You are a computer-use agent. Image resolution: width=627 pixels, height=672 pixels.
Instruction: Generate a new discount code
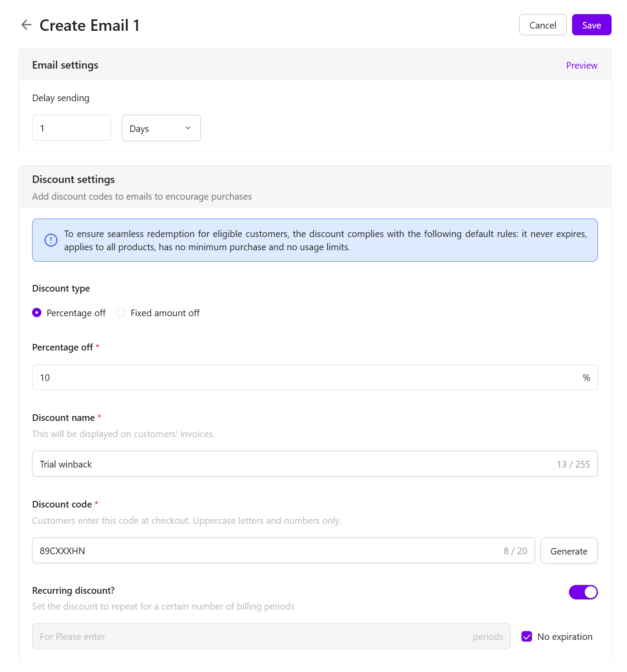click(569, 551)
